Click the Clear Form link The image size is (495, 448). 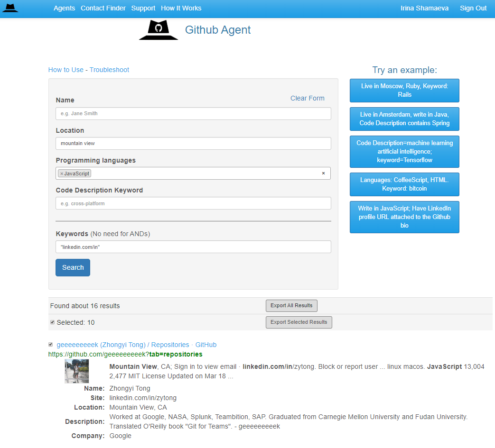coord(307,98)
